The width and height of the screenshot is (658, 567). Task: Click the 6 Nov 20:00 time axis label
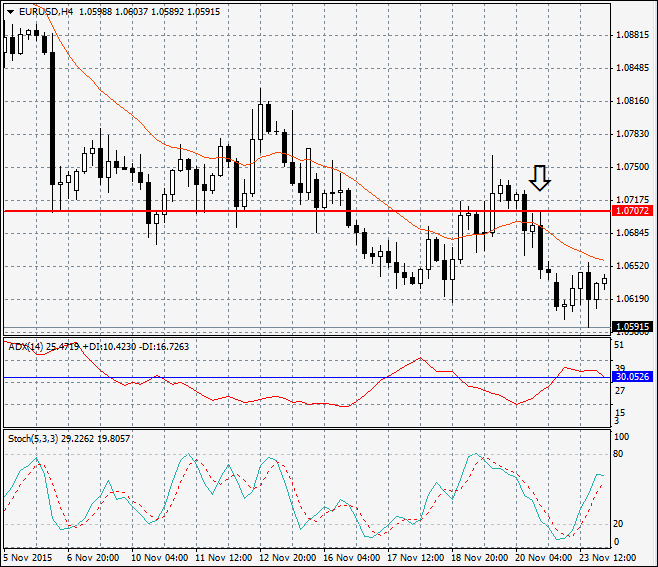(93, 558)
